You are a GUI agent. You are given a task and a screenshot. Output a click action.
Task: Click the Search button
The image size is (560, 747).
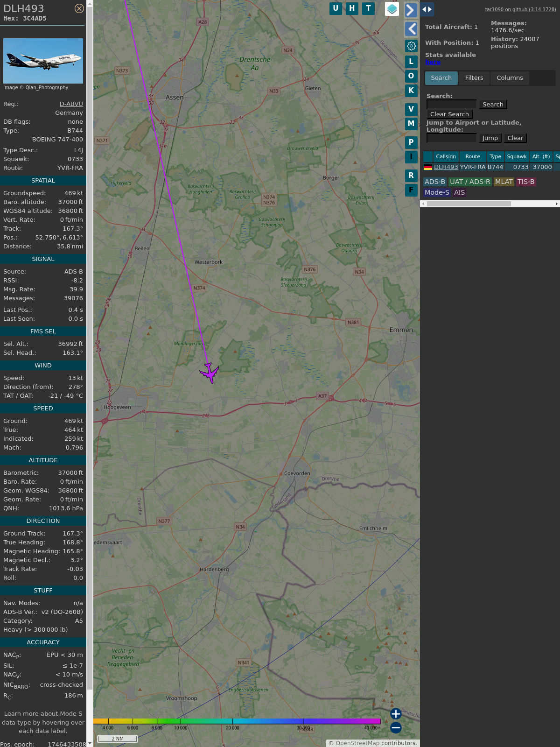(493, 105)
